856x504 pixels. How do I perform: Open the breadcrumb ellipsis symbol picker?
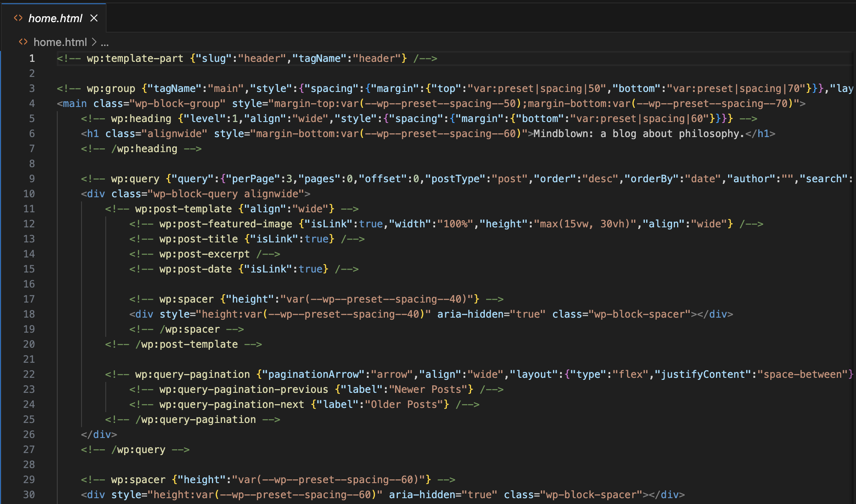104,42
